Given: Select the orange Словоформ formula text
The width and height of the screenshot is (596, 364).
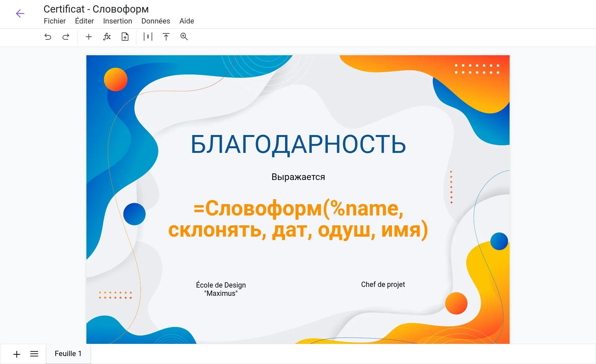Looking at the screenshot, I should tap(298, 219).
